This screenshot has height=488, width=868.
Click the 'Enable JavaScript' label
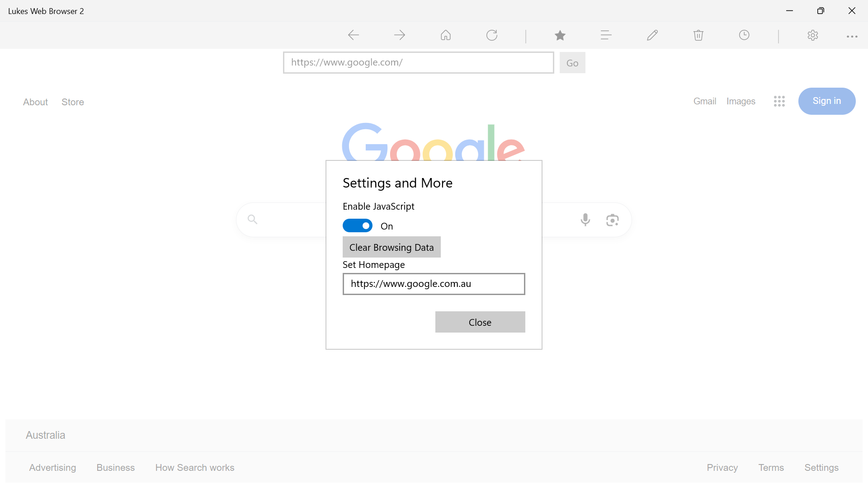pos(378,206)
